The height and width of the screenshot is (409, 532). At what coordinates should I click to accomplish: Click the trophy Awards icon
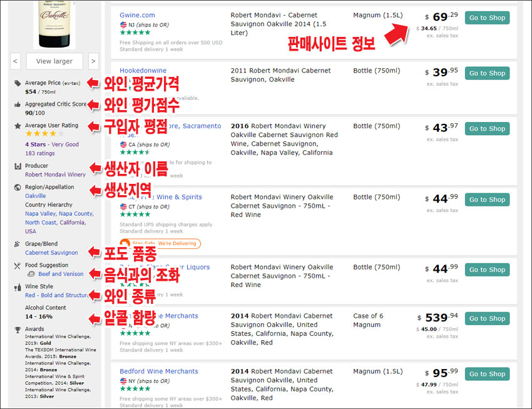pyautogui.click(x=18, y=329)
